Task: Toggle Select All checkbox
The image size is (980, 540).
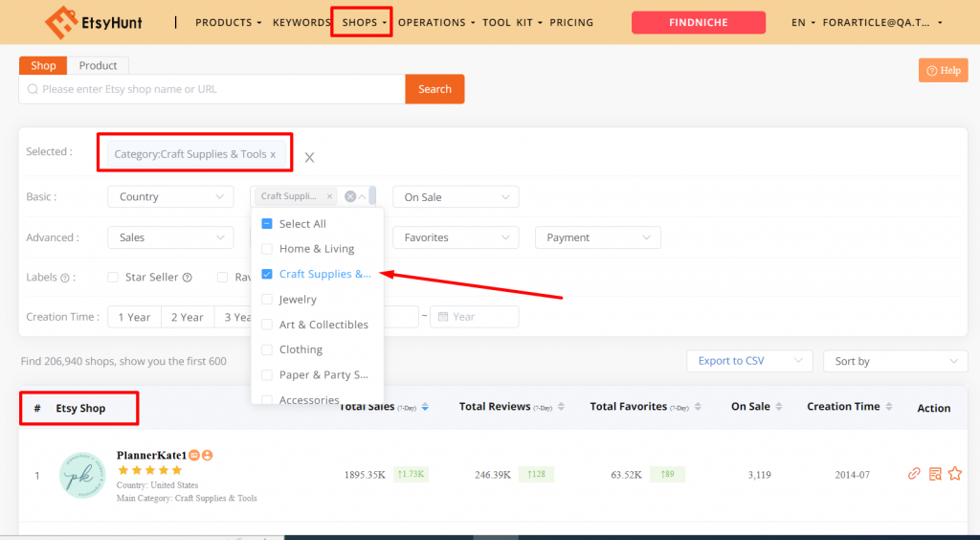Action: 267,224
